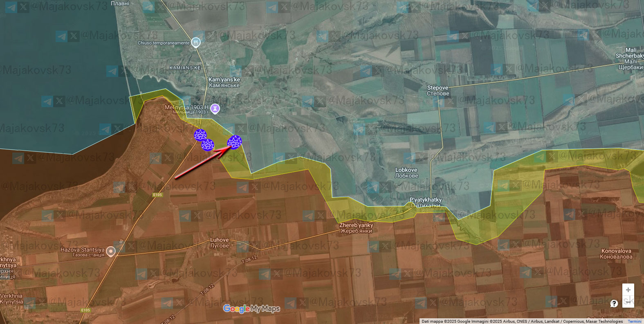Click the middle blue explosion marker
Viewport: 644px width, 324px height.
(208, 144)
